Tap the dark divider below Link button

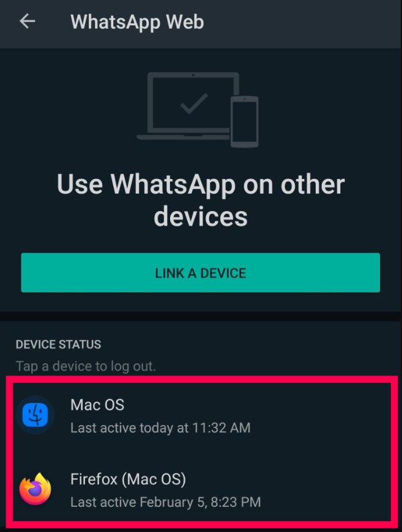pos(201,317)
